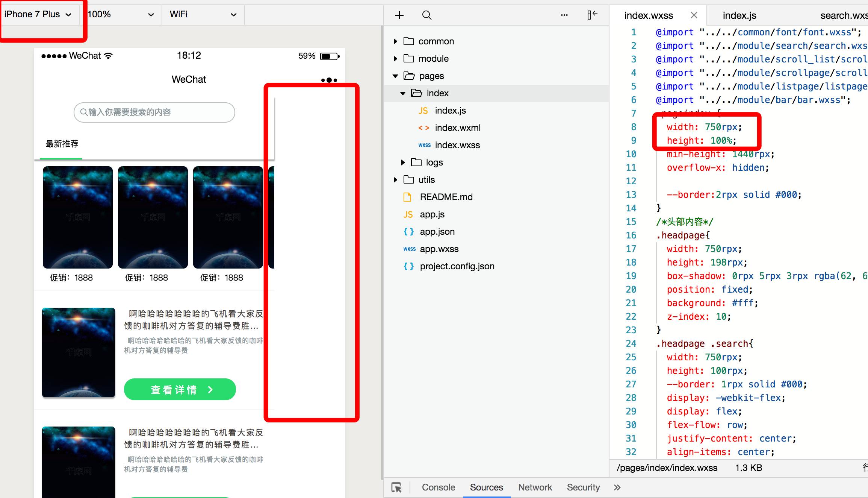Click the element inspector cursor icon
The image size is (868, 498).
tap(396, 487)
